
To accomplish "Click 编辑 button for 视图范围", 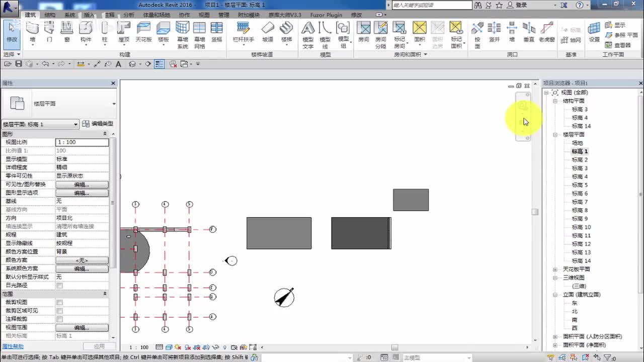I will pos(82,328).
